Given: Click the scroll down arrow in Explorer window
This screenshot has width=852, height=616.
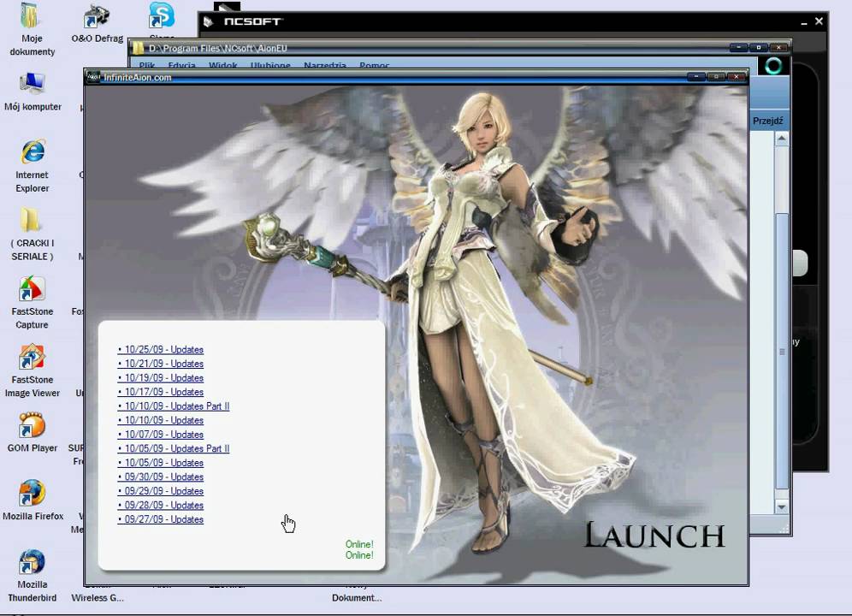Looking at the screenshot, I should click(x=781, y=507).
